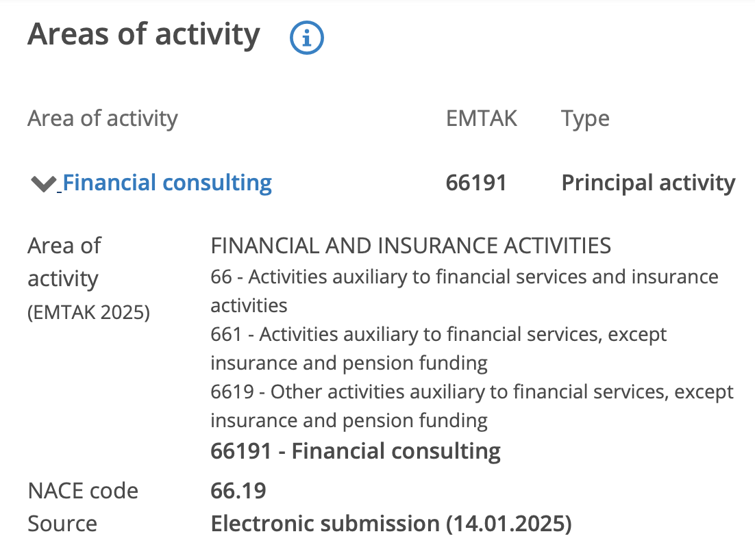Click the 6619 - Other activities classification line
This screenshot has height=560, width=755.
[471, 392]
